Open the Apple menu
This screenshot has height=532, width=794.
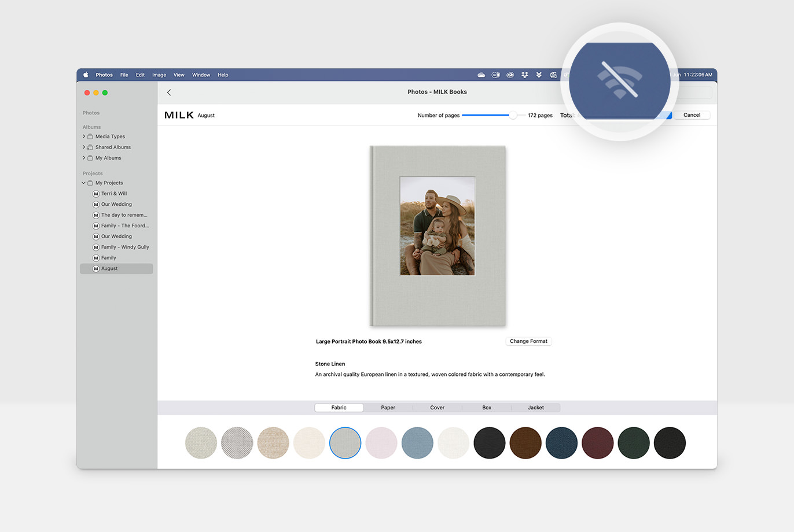click(x=86, y=75)
